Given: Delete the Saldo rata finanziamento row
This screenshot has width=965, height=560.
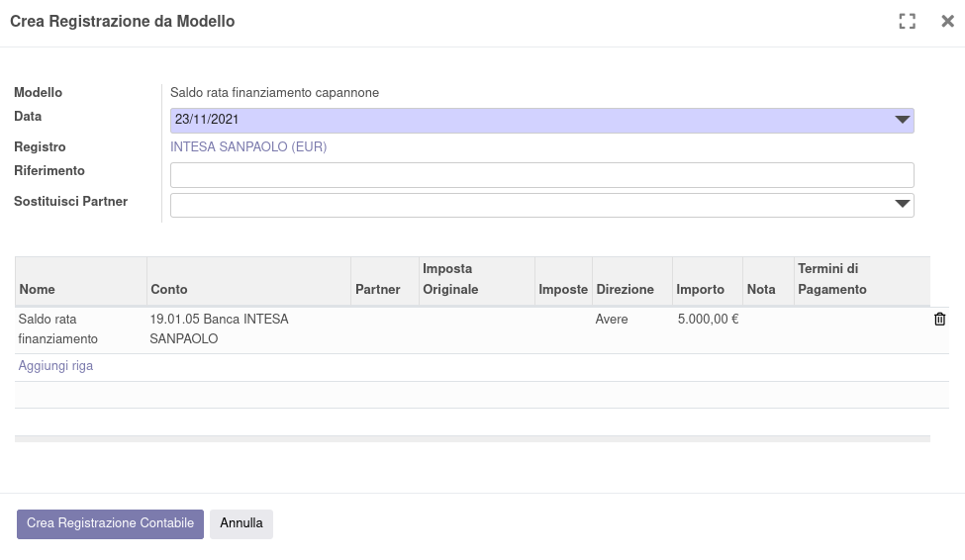Looking at the screenshot, I should [939, 320].
